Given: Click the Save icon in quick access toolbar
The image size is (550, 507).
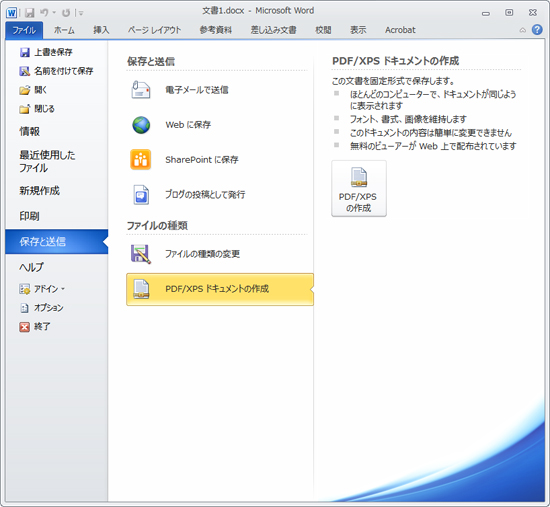Looking at the screenshot, I should pyautogui.click(x=29, y=13).
